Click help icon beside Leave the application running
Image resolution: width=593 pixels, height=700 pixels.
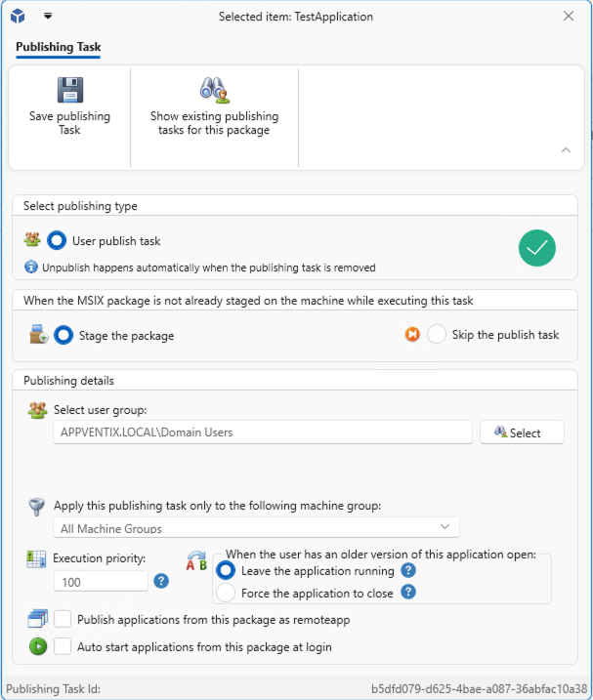pyautogui.click(x=408, y=570)
